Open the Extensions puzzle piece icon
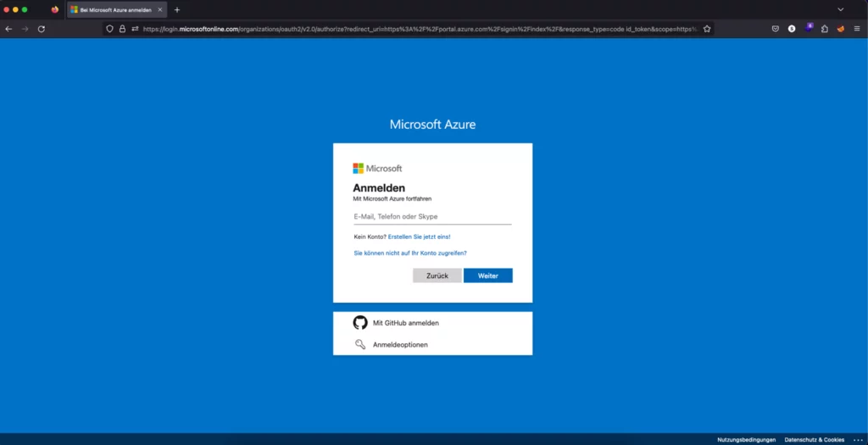Screen dimensions: 868x445 point(825,29)
